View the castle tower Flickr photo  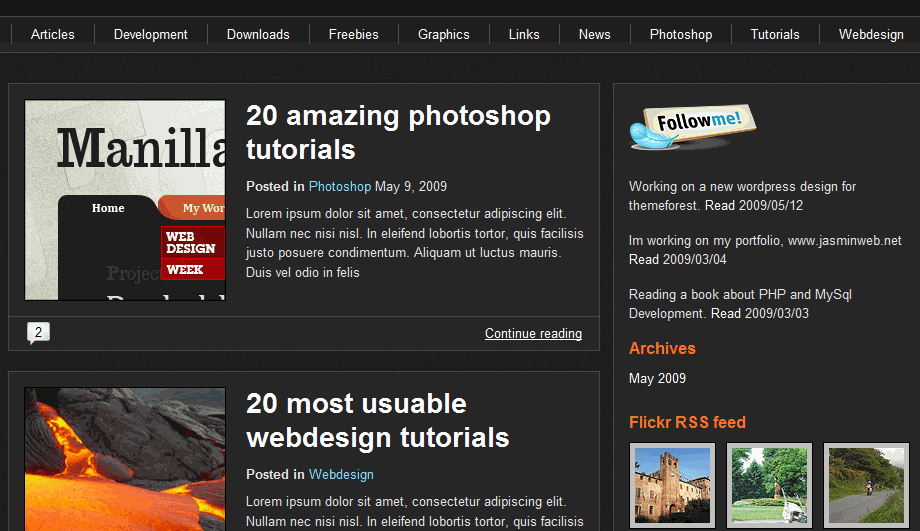tap(672, 485)
